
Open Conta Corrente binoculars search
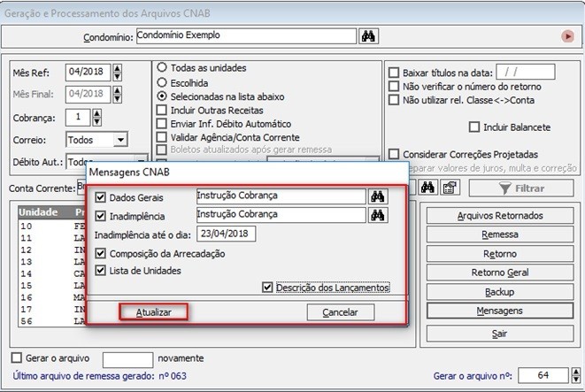pyautogui.click(x=427, y=188)
